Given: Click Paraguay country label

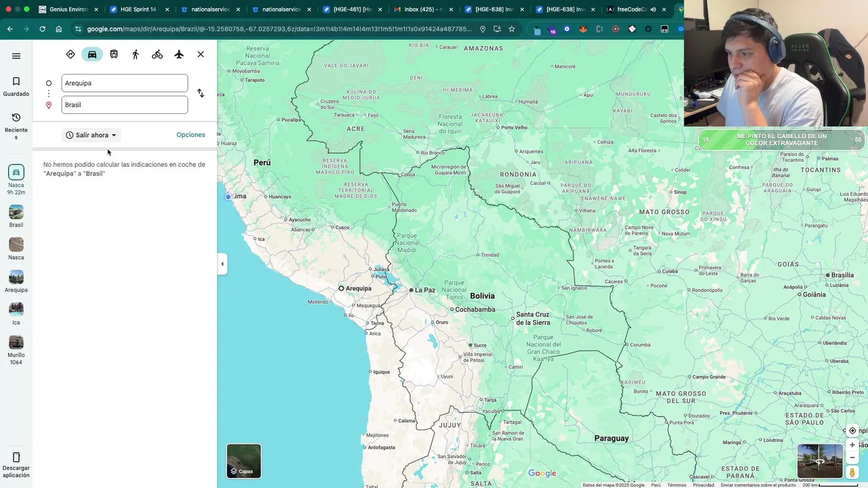Looking at the screenshot, I should (611, 439).
